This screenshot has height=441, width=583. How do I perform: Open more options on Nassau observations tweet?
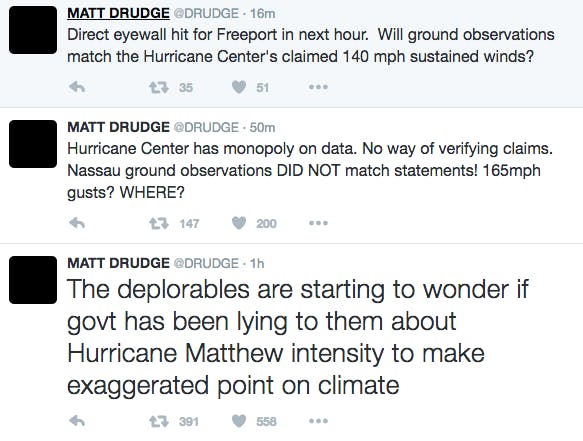pyautogui.click(x=318, y=223)
